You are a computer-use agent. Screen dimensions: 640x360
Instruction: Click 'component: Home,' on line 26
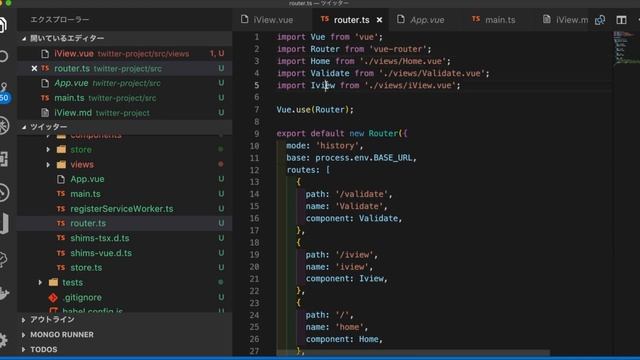click(344, 339)
